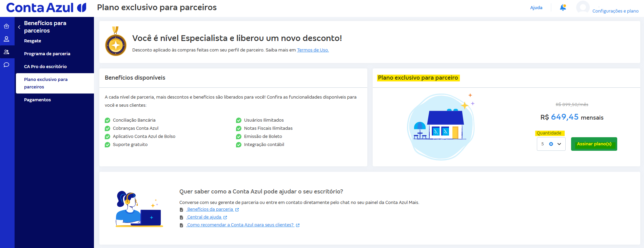644x248 pixels.
Task: Open Pagamentos menu item
Action: coord(37,100)
